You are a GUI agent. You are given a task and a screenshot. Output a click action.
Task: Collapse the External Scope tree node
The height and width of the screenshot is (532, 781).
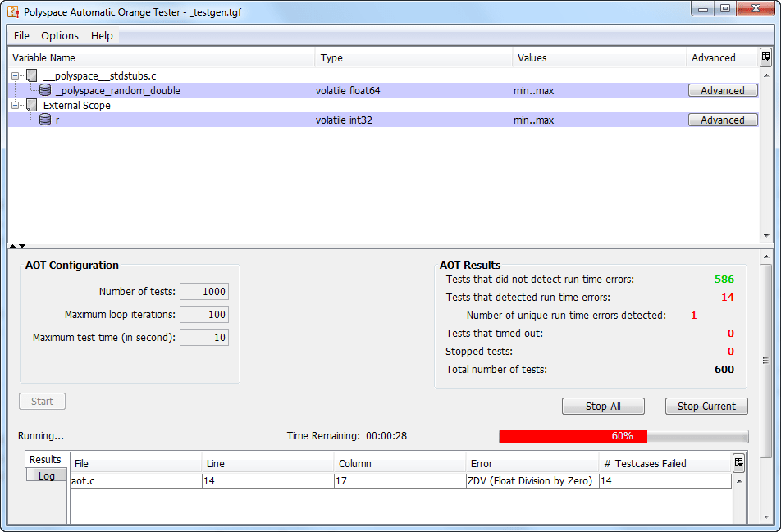15,106
